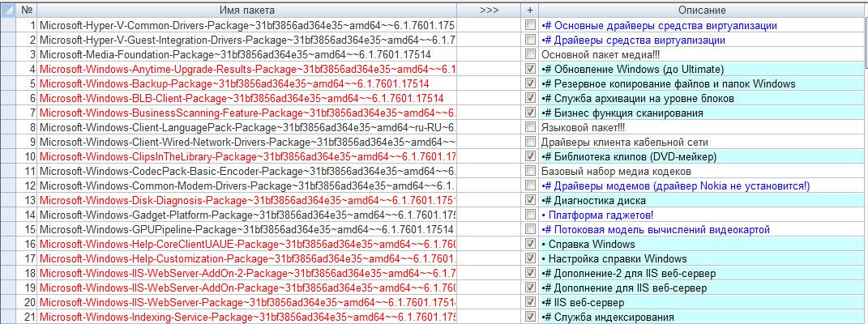Image resolution: width=868 pixels, height=324 pixels.
Task: Select the Microsoft-Windows-Gadget-Platform-Package name
Action: point(247,215)
